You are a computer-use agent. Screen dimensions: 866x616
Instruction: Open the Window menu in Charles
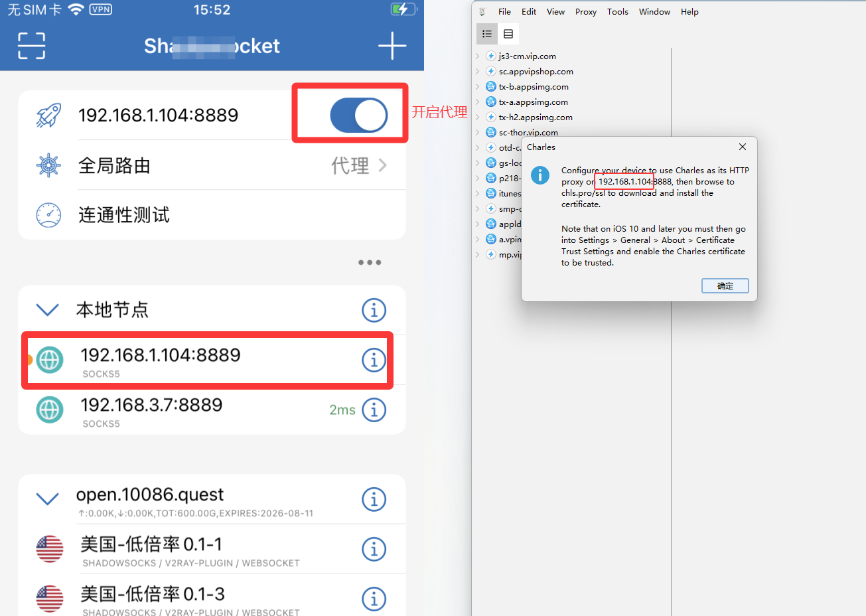click(x=654, y=12)
